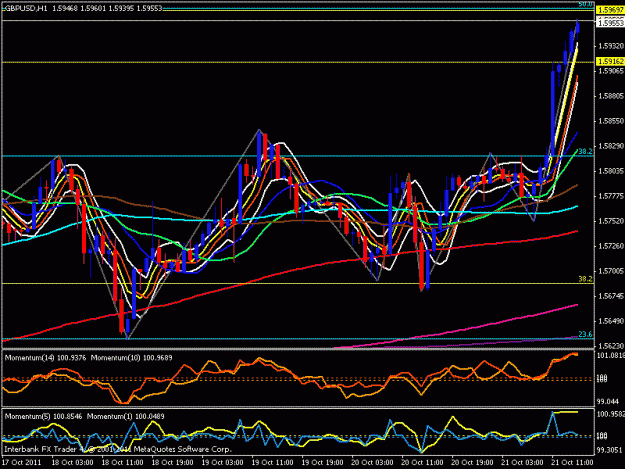Click the 18 Oct 03:00 time label
625x469 pixels.
[x=73, y=462]
